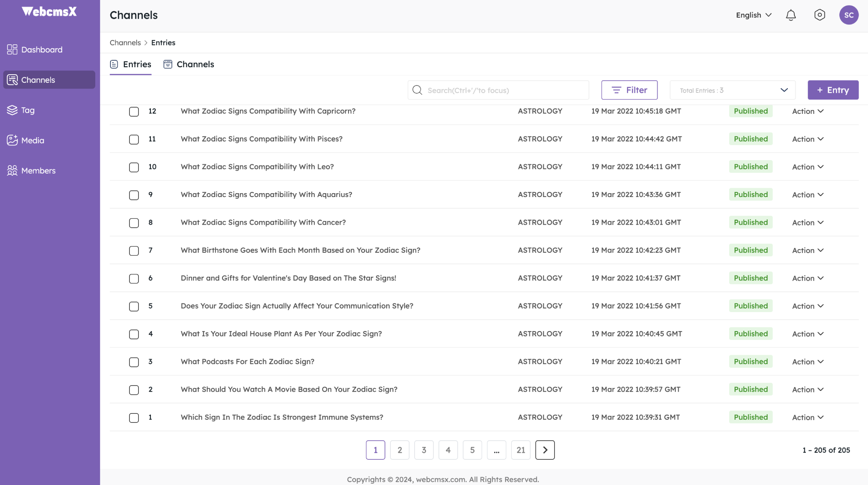Screen dimensions: 868x485
Task: Check the box for entry 7
Action: tap(134, 251)
